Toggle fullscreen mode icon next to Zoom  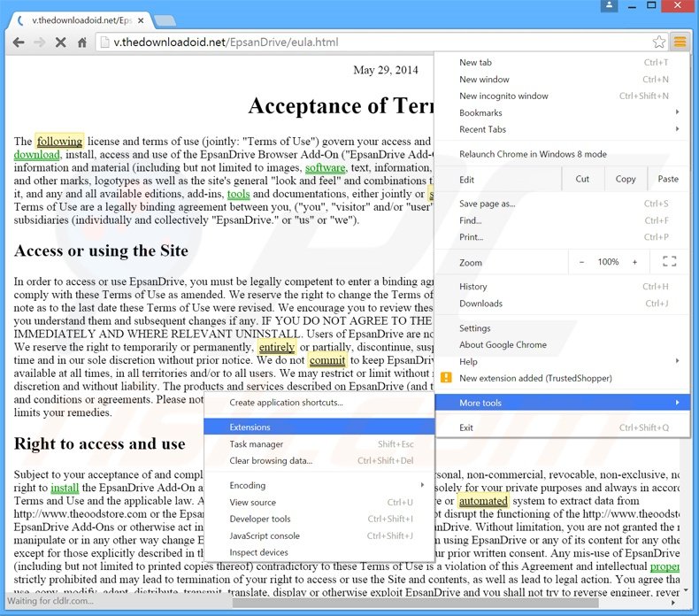point(669,262)
